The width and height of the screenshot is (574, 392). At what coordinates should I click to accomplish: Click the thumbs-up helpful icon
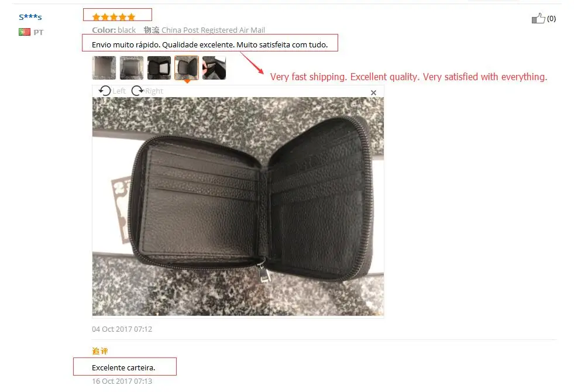click(538, 18)
